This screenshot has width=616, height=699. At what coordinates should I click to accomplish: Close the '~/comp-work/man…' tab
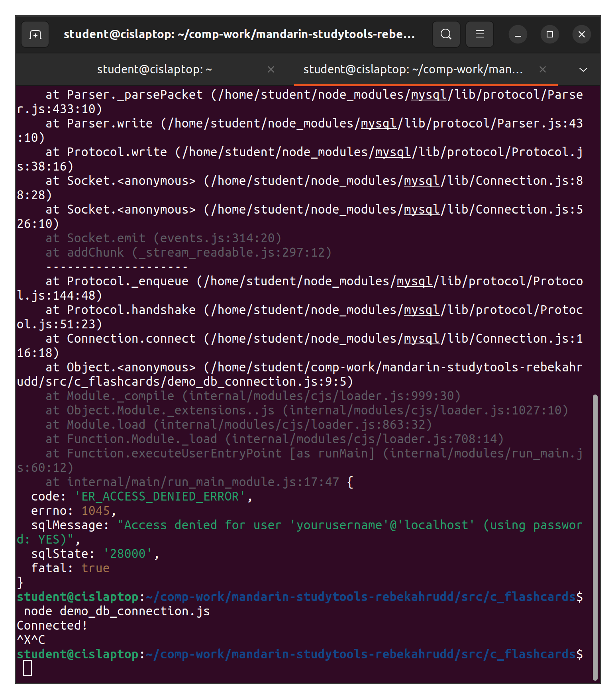coord(542,70)
